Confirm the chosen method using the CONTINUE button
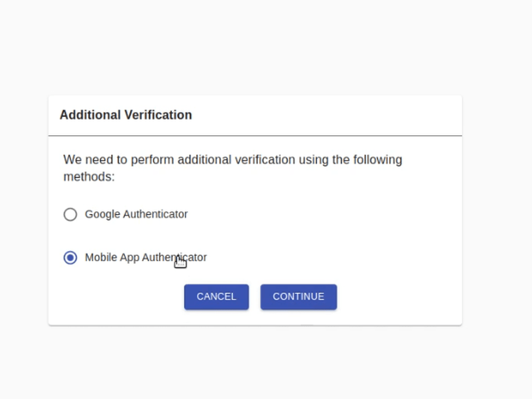Image resolution: width=532 pixels, height=399 pixels. click(299, 297)
